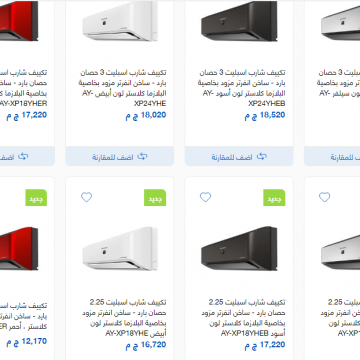Click green new badge on black AY-XP18YHEB
The width and height of the screenshot is (360, 360).
tap(274, 198)
